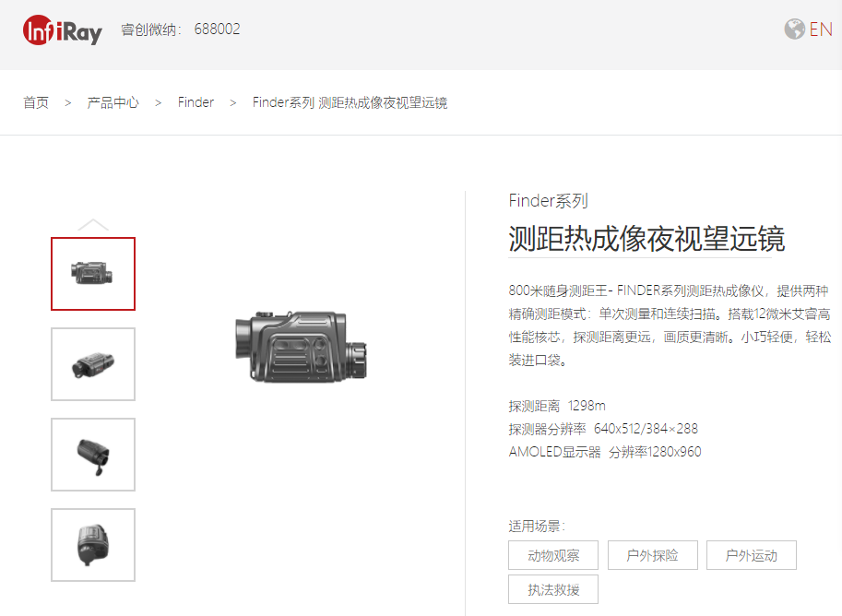The height and width of the screenshot is (616, 842).
Task: Select the third thumbnail with lens cap
Action: click(x=93, y=455)
